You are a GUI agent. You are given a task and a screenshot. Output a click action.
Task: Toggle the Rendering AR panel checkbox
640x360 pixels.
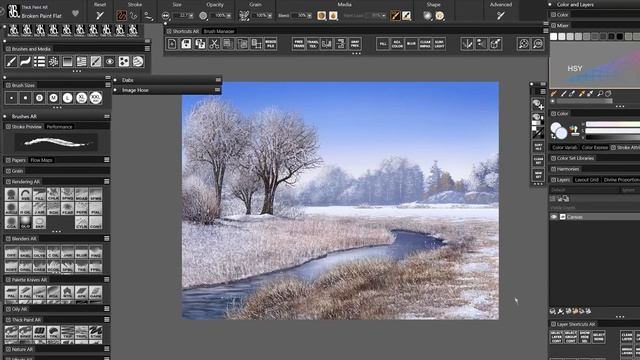tap(8, 182)
